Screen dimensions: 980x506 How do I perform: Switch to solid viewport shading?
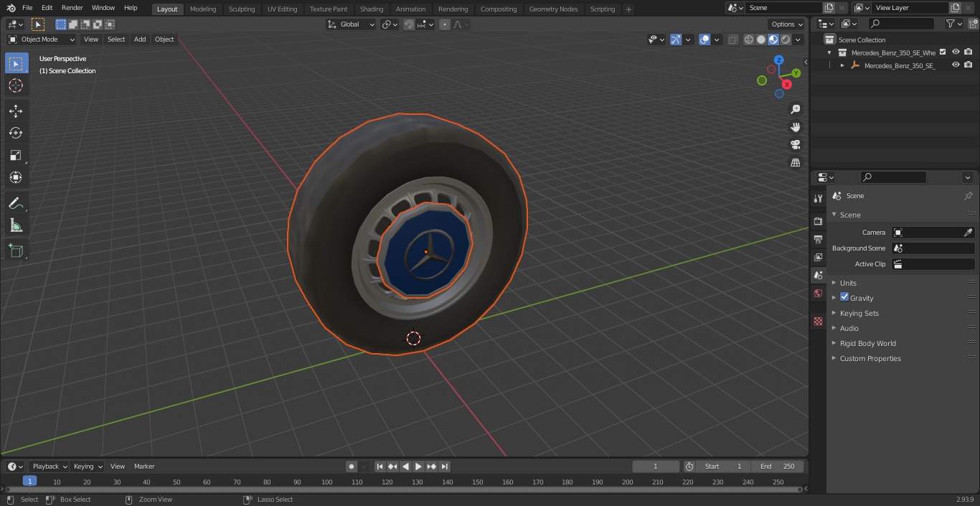pos(761,39)
